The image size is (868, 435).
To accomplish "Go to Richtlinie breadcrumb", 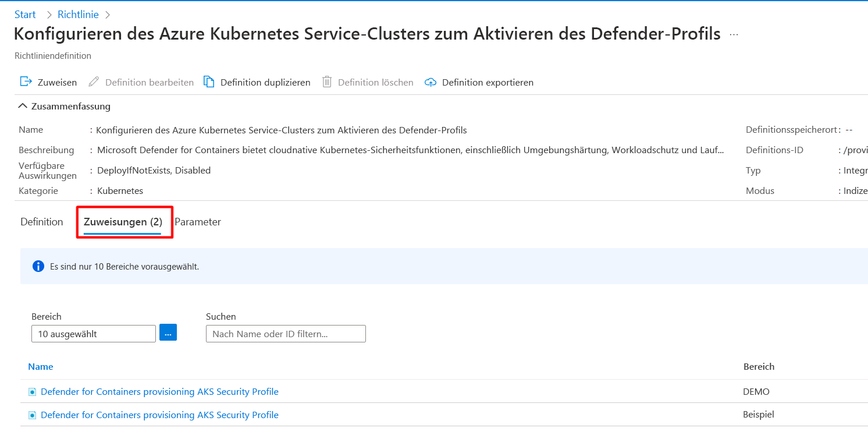I will 78,15.
